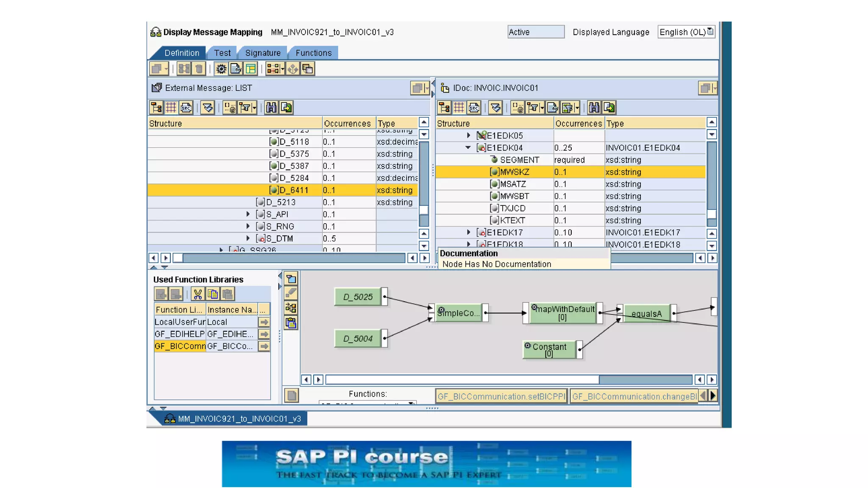Screen dimensions: 868x488
Task: Collapse the E1EDK04 segment node
Action: click(468, 148)
